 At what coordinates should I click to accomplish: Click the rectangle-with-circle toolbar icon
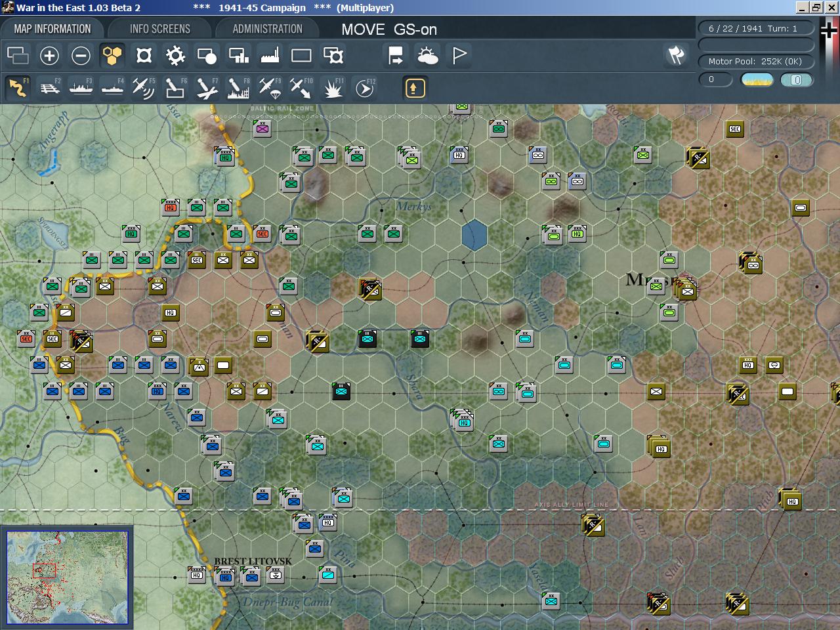(207, 56)
